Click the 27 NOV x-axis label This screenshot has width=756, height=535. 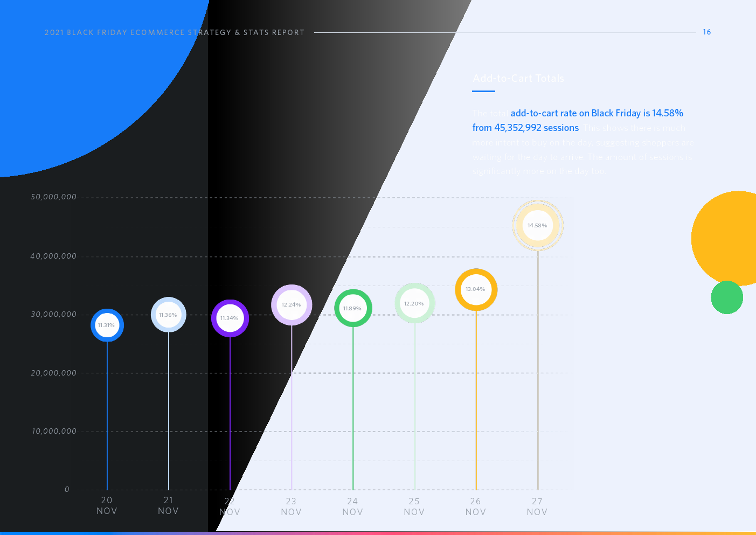click(x=537, y=506)
